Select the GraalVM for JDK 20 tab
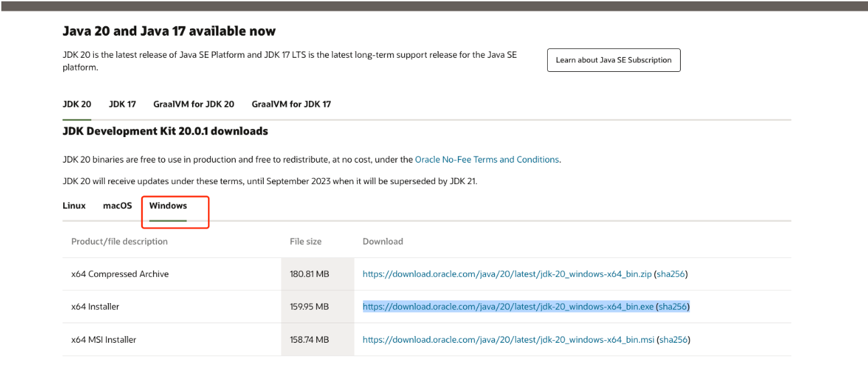 click(x=193, y=104)
